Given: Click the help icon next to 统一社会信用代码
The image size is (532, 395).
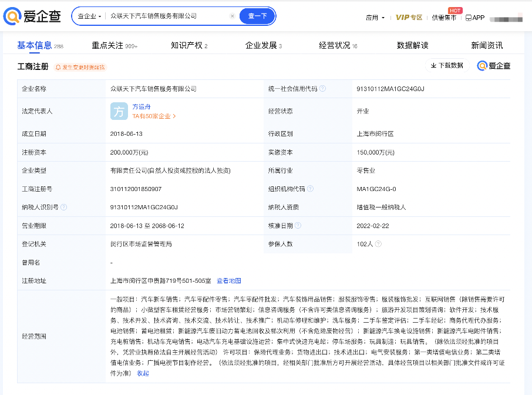Looking at the screenshot, I should 322,88.
